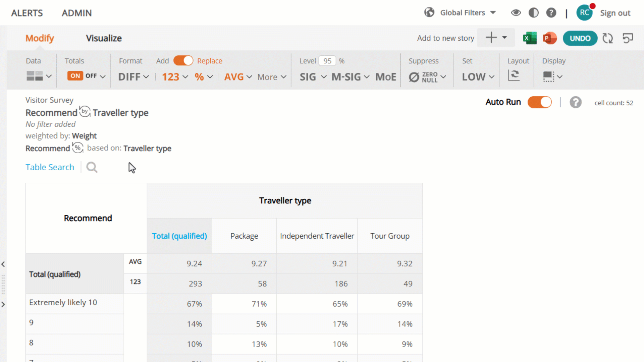Image resolution: width=644 pixels, height=362 pixels.
Task: Click the UNDO button
Action: click(580, 38)
